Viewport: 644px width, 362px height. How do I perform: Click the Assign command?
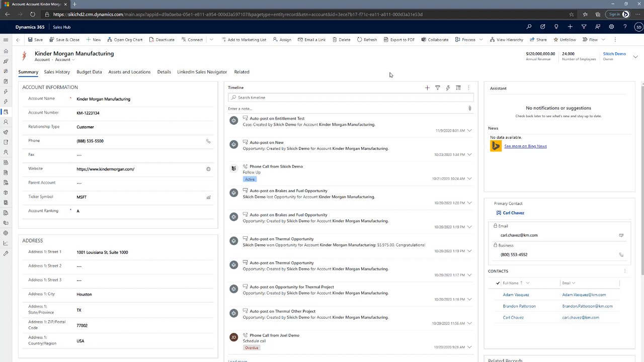click(282, 40)
